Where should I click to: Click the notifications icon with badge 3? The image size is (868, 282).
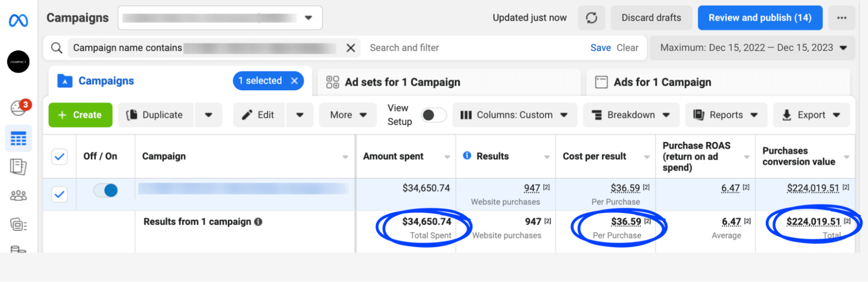[x=19, y=107]
